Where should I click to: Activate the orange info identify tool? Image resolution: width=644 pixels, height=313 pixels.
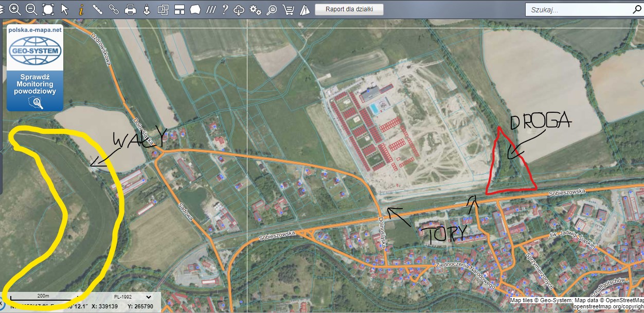[81, 9]
